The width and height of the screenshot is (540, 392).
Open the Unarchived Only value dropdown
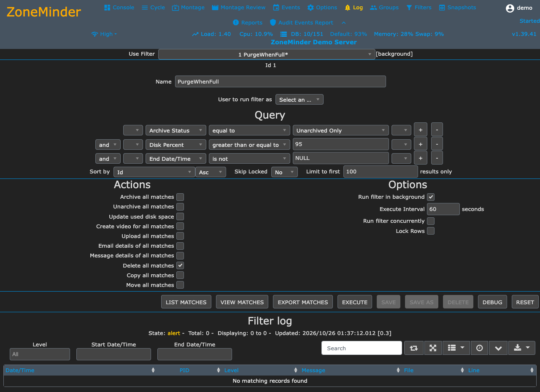341,130
